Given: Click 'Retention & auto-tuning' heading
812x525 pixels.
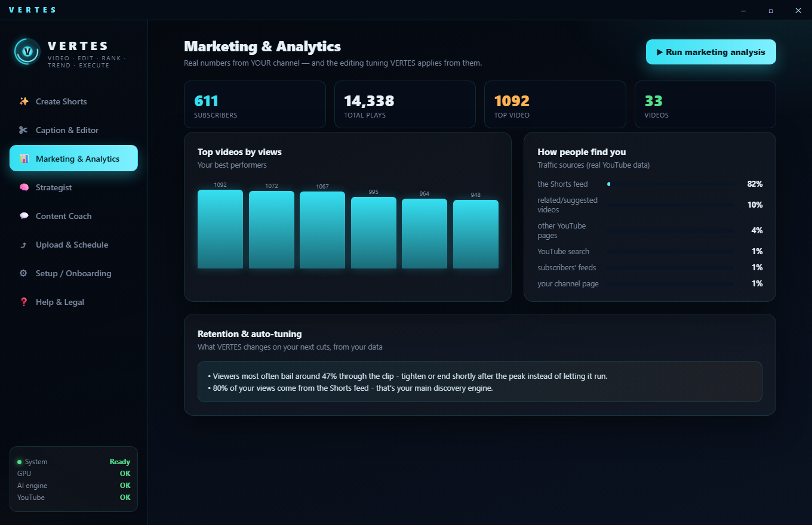Looking at the screenshot, I should coord(250,334).
